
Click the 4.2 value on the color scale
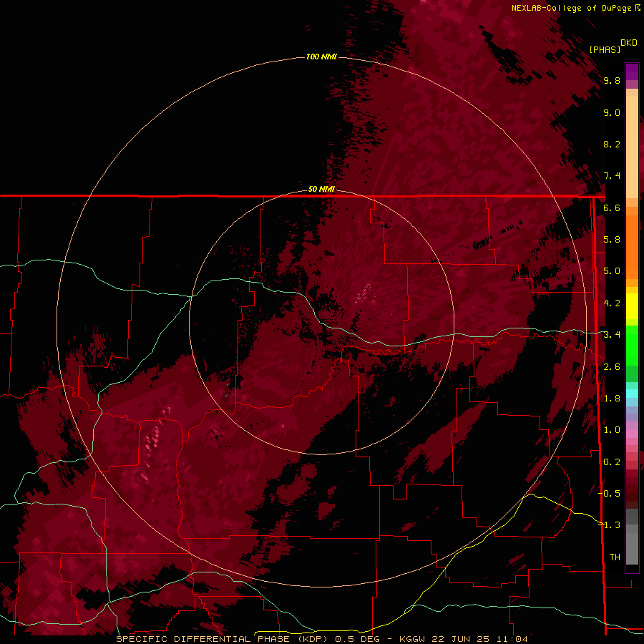click(x=612, y=303)
